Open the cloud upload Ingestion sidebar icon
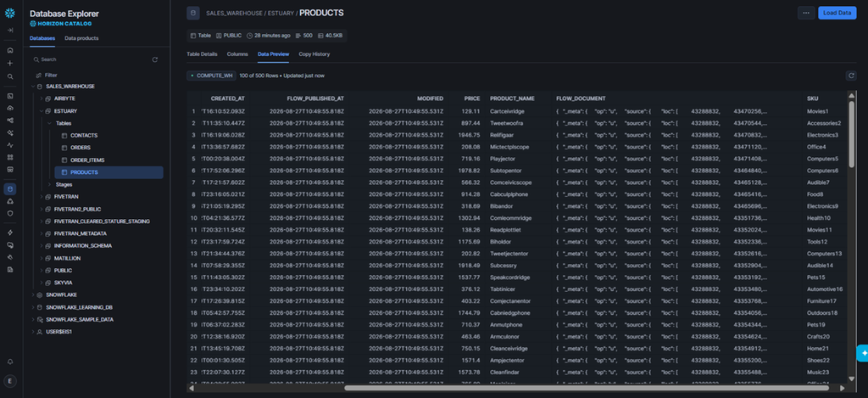 click(x=10, y=108)
